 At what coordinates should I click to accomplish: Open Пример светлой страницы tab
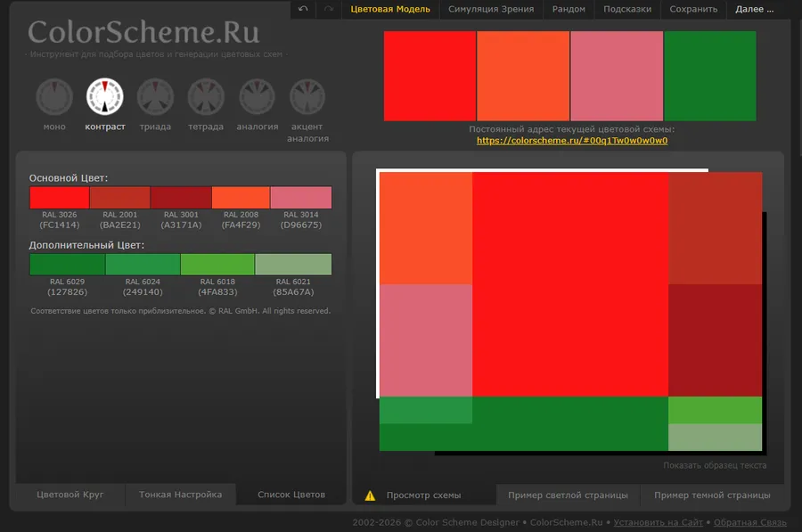(568, 495)
